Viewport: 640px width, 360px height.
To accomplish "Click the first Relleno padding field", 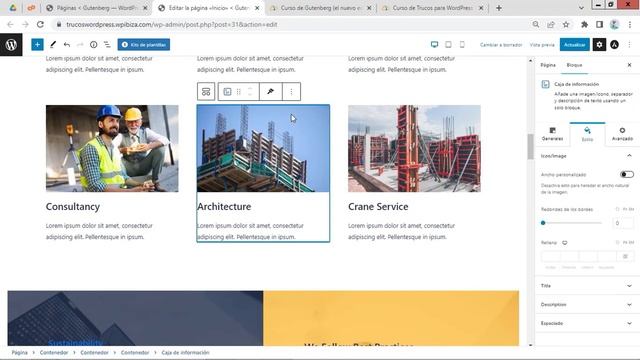I will click(550, 256).
